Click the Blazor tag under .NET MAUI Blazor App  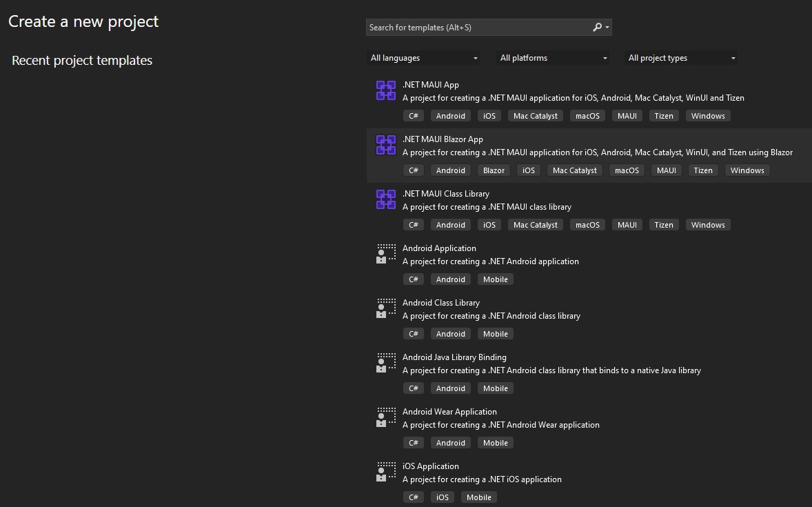pyautogui.click(x=494, y=170)
